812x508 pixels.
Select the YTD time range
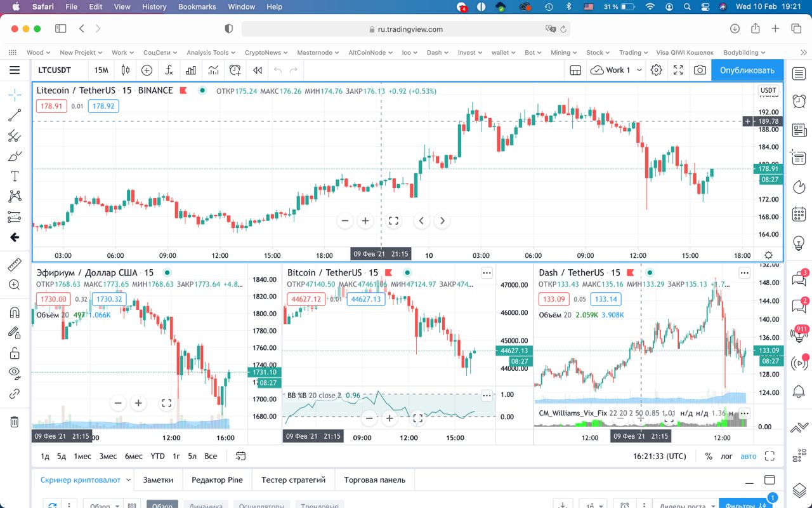coord(157,456)
